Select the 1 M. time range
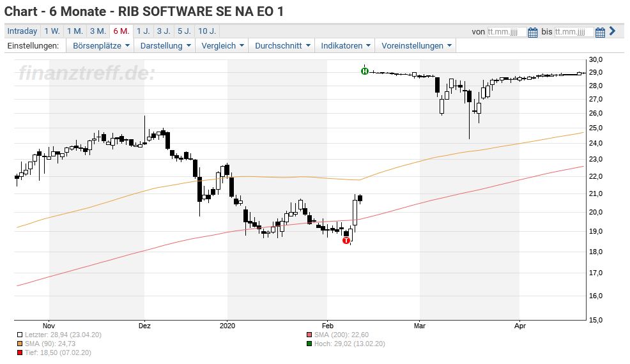Image resolution: width=630 pixels, height=364 pixels. 75,31
